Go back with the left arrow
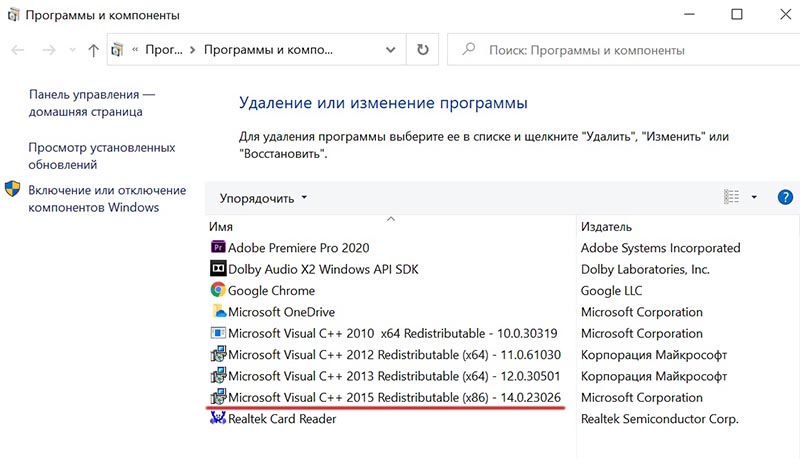 [x=17, y=50]
